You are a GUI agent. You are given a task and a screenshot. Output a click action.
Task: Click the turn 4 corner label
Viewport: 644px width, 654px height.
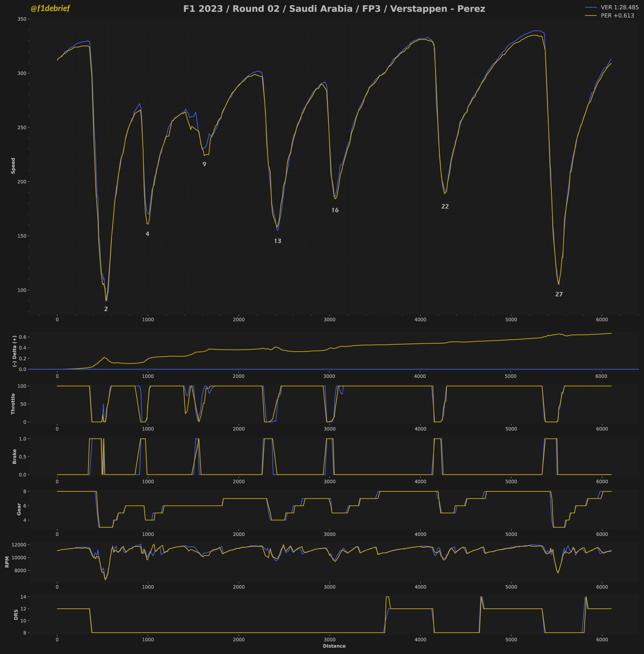tap(147, 234)
